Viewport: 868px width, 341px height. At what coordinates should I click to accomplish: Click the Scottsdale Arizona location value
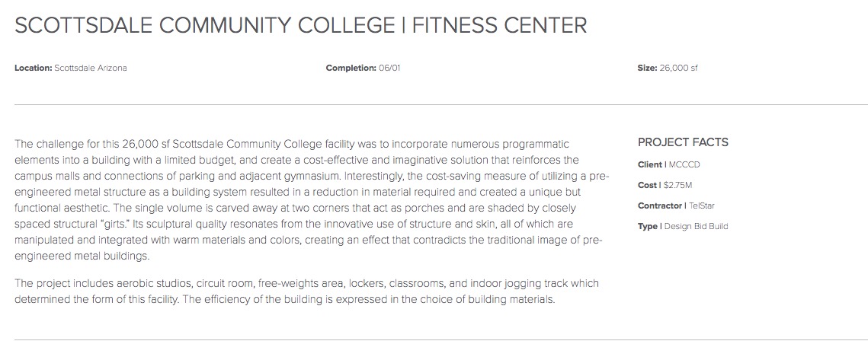tap(91, 68)
